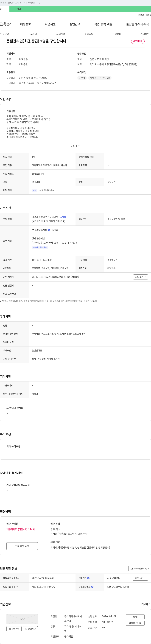Click the help icon beside 주 소정근로시간
This screenshot has height=644, width=151.
(49, 230)
